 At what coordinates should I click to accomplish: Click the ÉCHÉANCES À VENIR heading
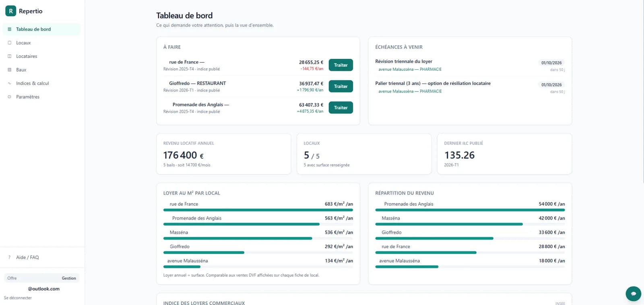(x=399, y=47)
